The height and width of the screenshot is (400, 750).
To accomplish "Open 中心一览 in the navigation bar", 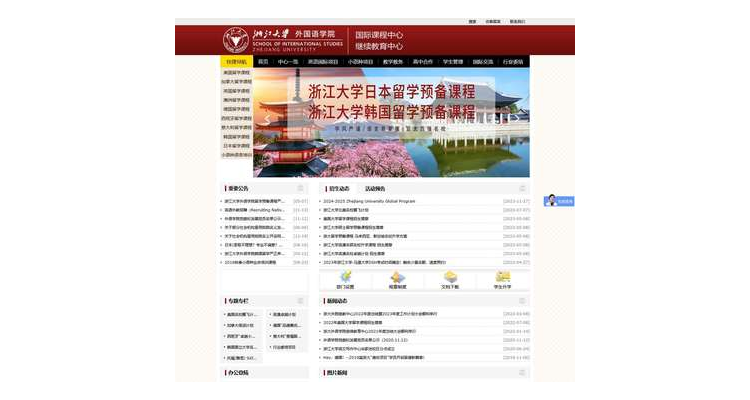I will pyautogui.click(x=288, y=62).
